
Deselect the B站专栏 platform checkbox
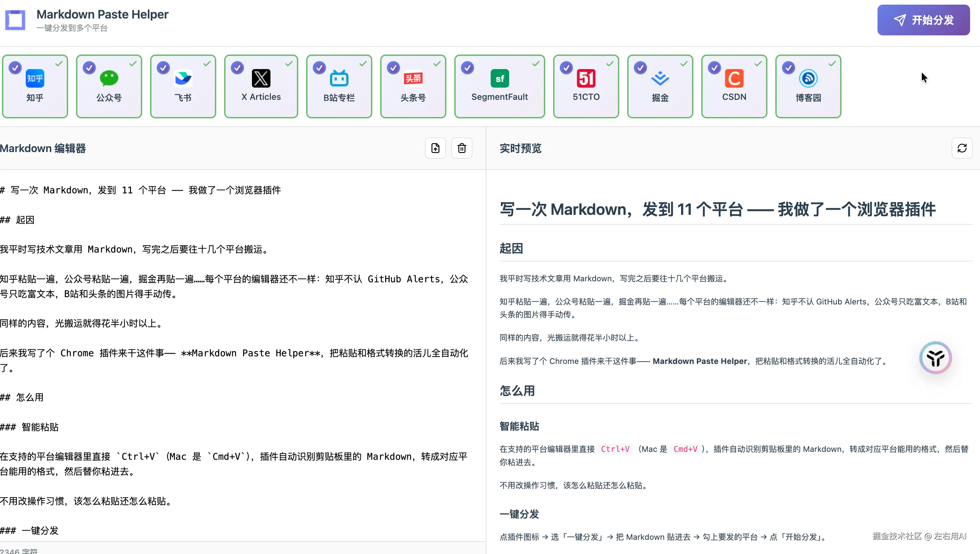coord(319,68)
